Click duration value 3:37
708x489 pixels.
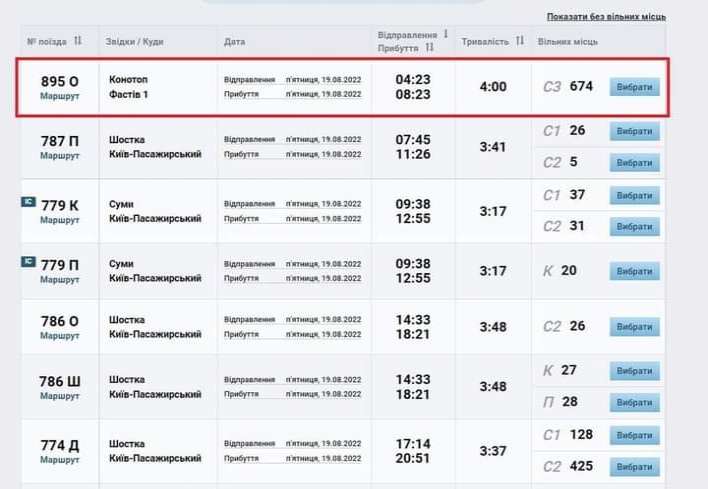coord(493,451)
